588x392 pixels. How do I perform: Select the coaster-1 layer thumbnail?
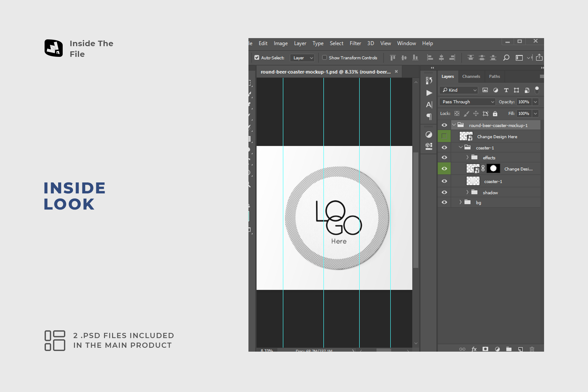[x=473, y=181]
